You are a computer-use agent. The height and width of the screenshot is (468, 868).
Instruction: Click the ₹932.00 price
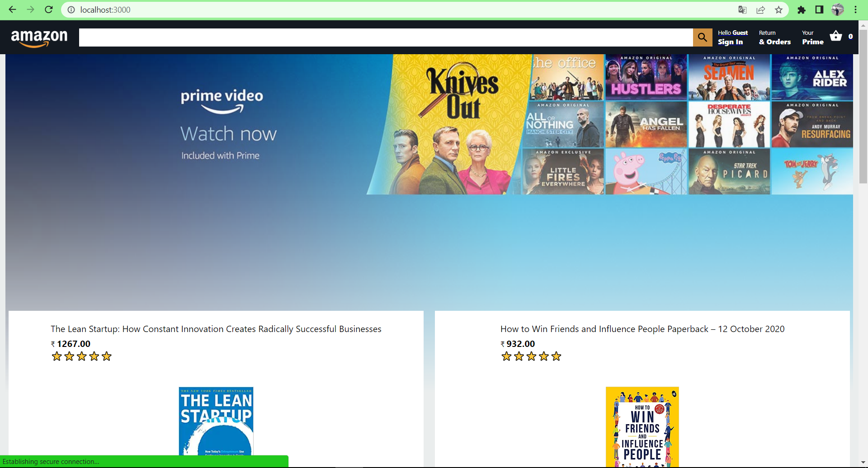[518, 344]
